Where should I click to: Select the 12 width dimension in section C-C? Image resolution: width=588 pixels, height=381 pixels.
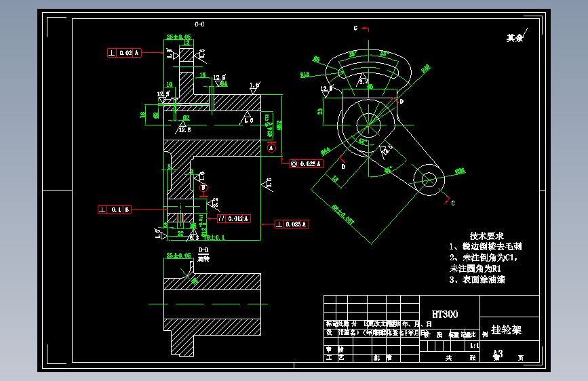tap(187, 43)
